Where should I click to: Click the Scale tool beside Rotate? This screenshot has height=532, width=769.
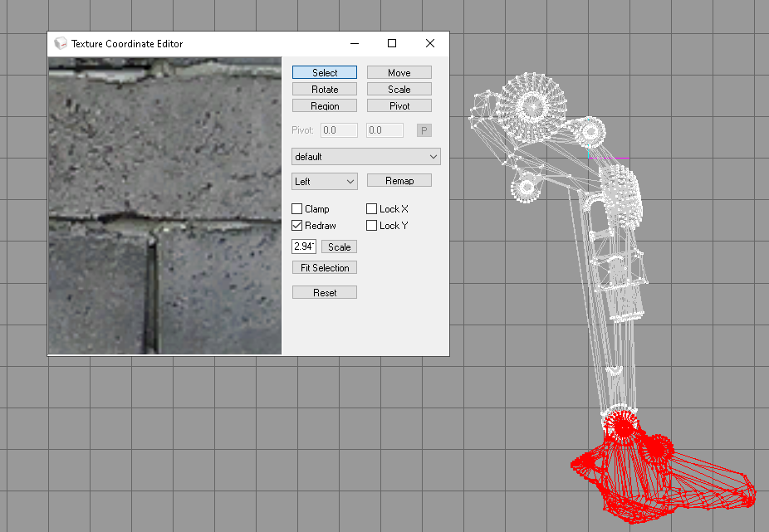pos(399,90)
